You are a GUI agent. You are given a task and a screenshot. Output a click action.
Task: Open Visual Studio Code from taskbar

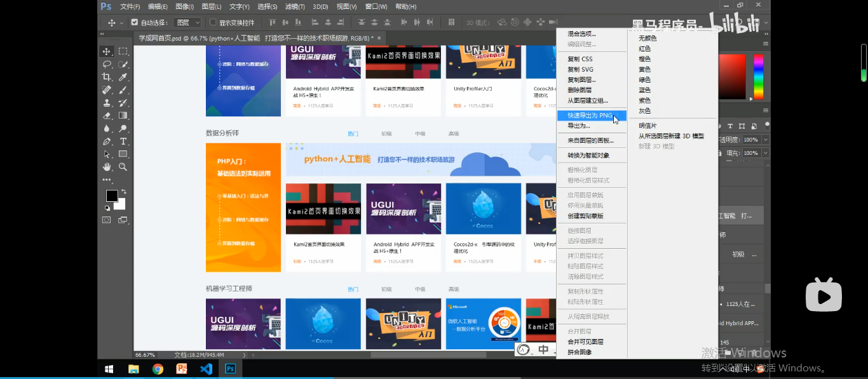tap(206, 369)
